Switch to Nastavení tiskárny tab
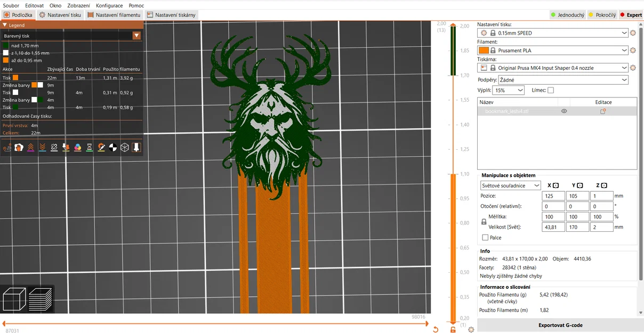Viewport: 644px width, 333px height. click(172, 15)
